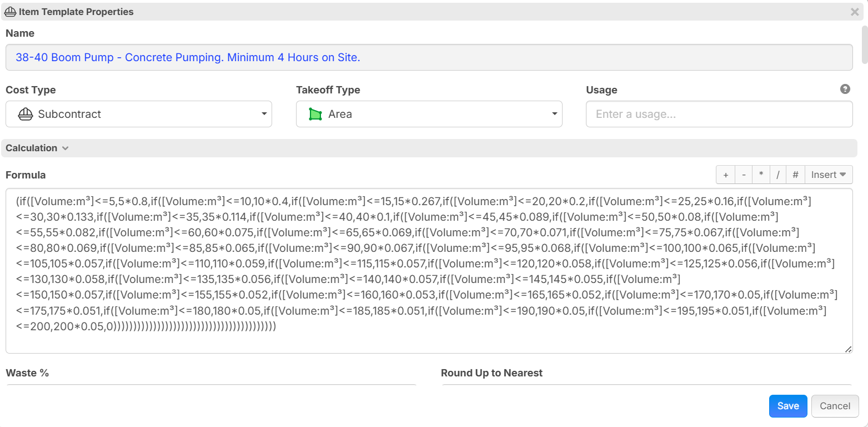The width and height of the screenshot is (868, 427).
Task: Cancel the item template changes
Action: tap(835, 406)
